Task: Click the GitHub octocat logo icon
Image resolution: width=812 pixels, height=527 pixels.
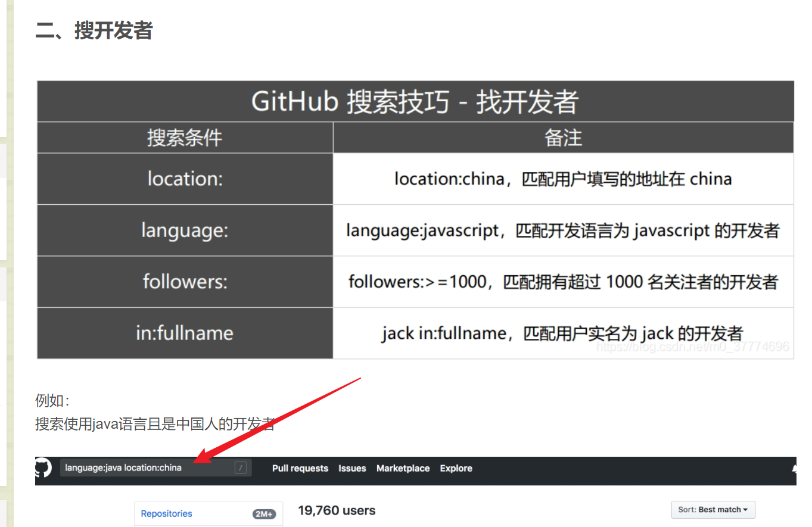Action: pos(43,467)
